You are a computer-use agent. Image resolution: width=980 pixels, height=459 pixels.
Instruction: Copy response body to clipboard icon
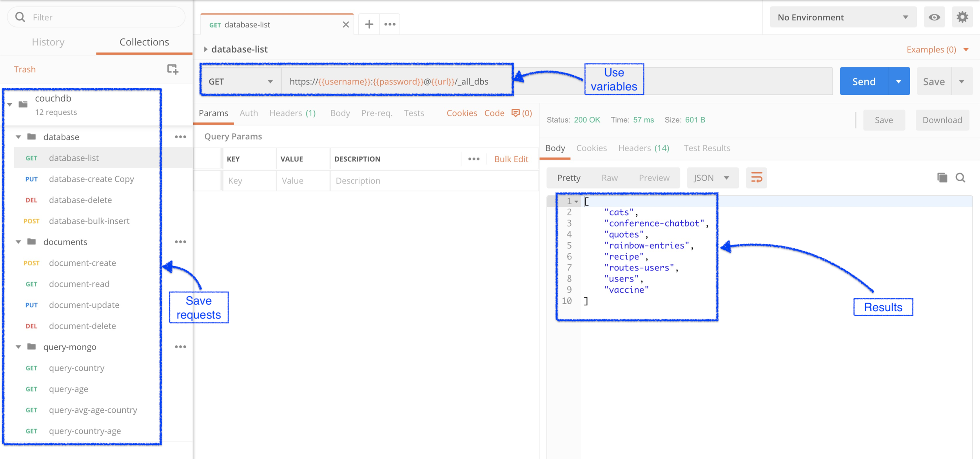coord(942,178)
